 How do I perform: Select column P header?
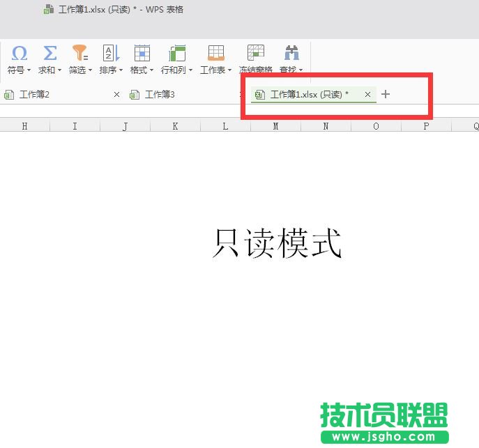point(426,126)
